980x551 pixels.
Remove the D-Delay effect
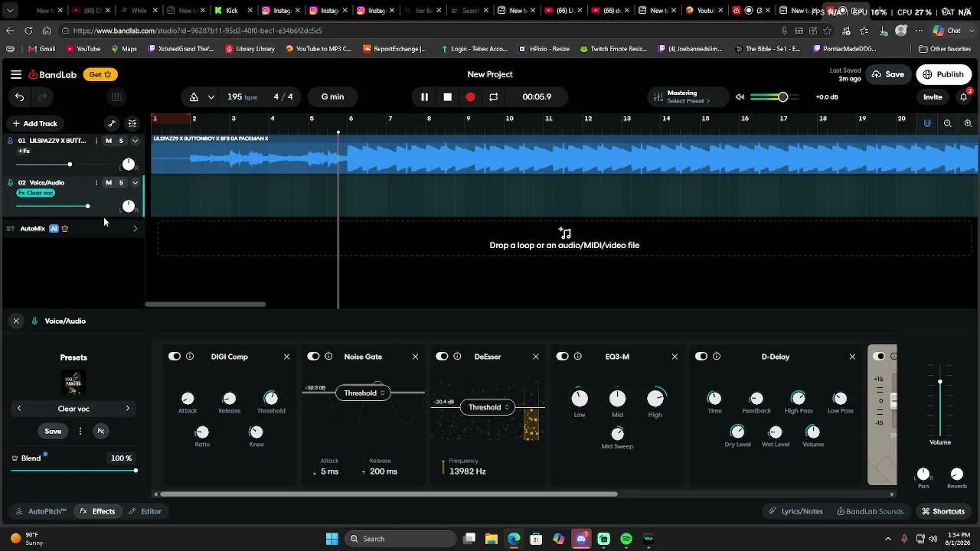[x=852, y=357]
